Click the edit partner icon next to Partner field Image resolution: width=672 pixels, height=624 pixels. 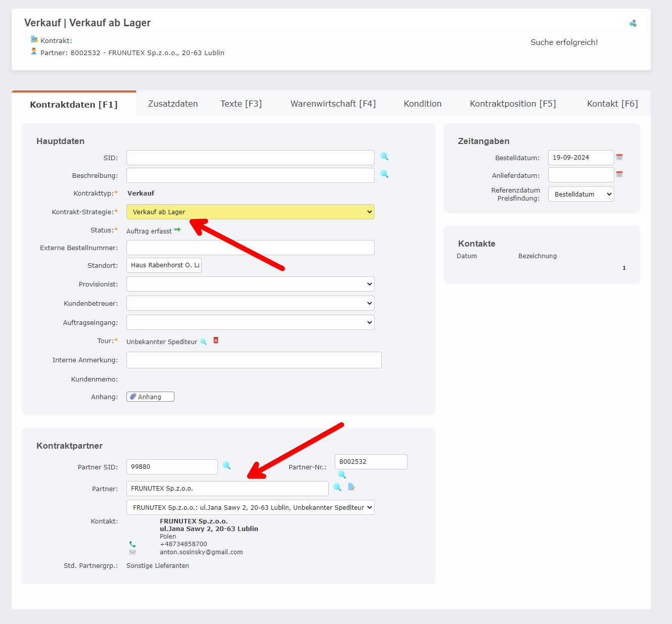coord(351,488)
